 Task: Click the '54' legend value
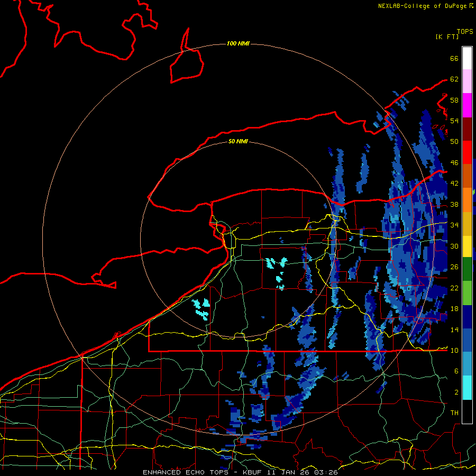[x=454, y=121]
